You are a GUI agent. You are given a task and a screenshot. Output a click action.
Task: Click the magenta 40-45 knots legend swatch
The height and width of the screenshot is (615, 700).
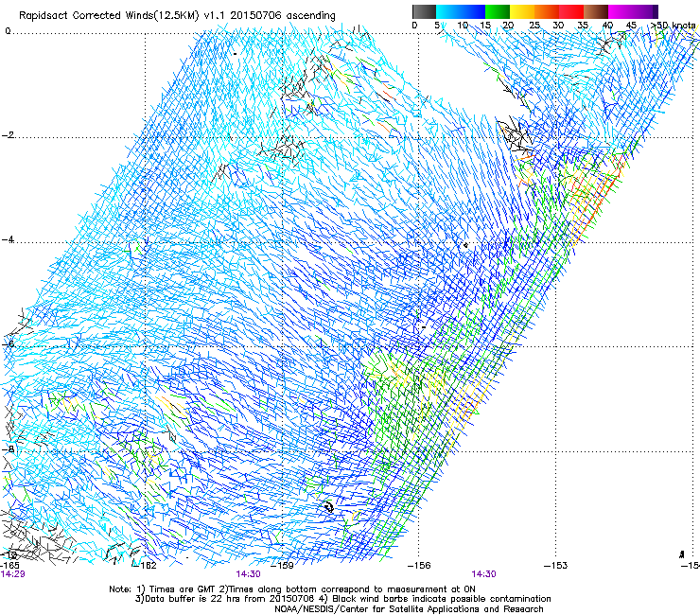pyautogui.click(x=621, y=11)
